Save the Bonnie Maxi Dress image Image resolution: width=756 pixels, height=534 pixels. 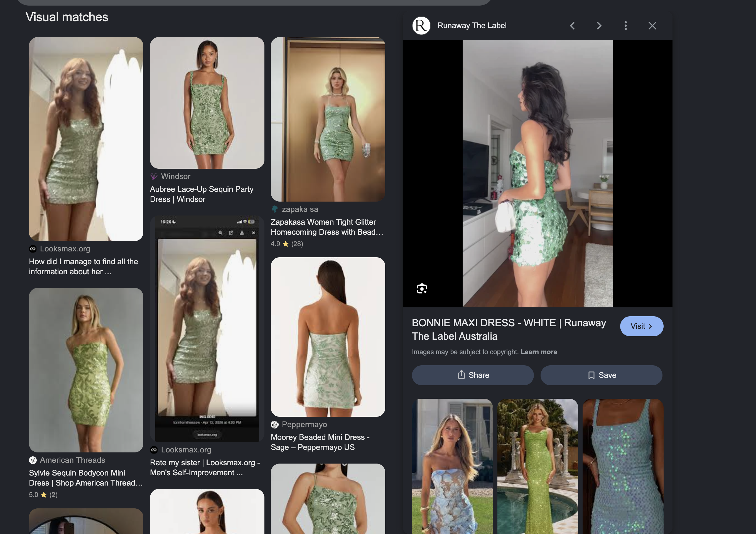(x=601, y=375)
